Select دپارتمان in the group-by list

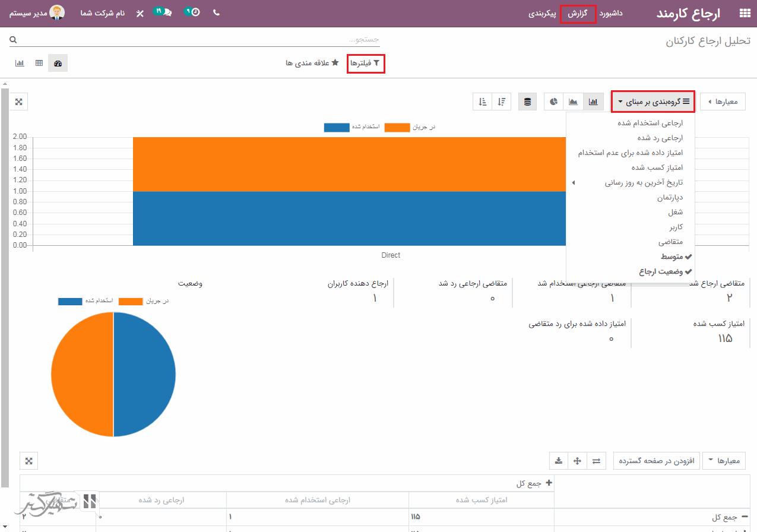point(670,198)
